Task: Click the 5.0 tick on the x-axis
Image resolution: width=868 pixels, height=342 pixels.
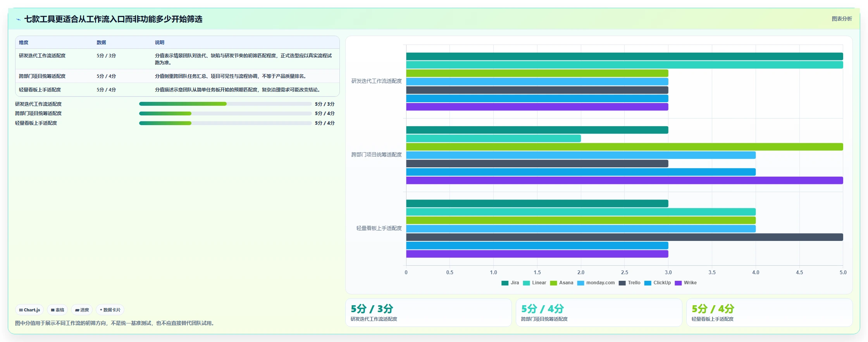Action: point(843,272)
